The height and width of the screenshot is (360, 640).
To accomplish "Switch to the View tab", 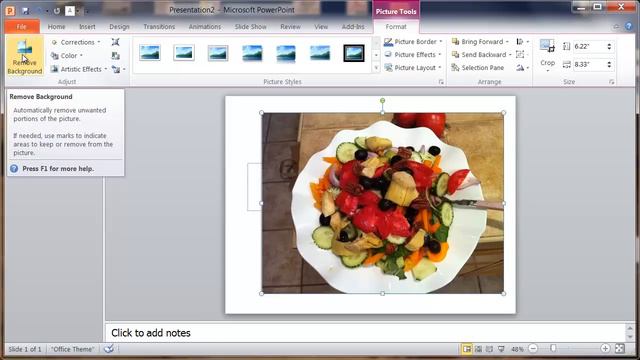I will tap(321, 27).
